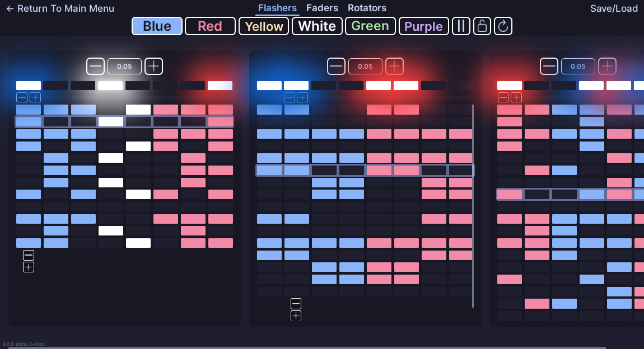
Task: Return to the main menu
Action: (x=60, y=8)
